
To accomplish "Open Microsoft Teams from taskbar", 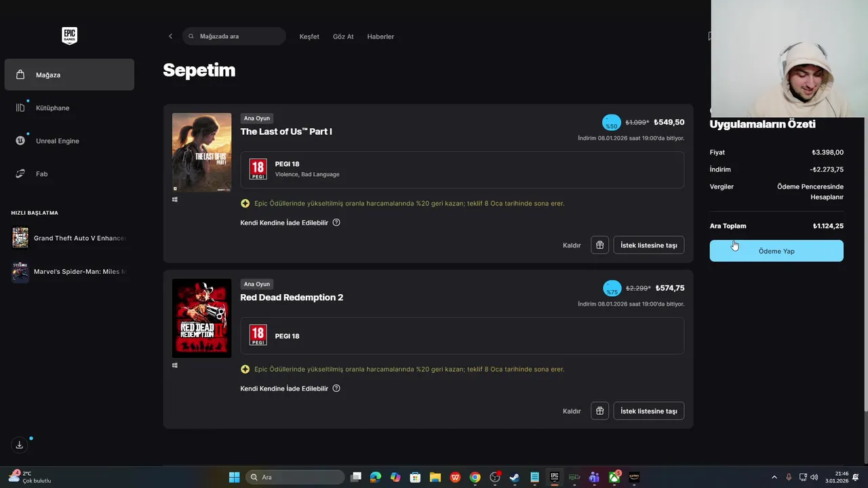I will [x=594, y=477].
